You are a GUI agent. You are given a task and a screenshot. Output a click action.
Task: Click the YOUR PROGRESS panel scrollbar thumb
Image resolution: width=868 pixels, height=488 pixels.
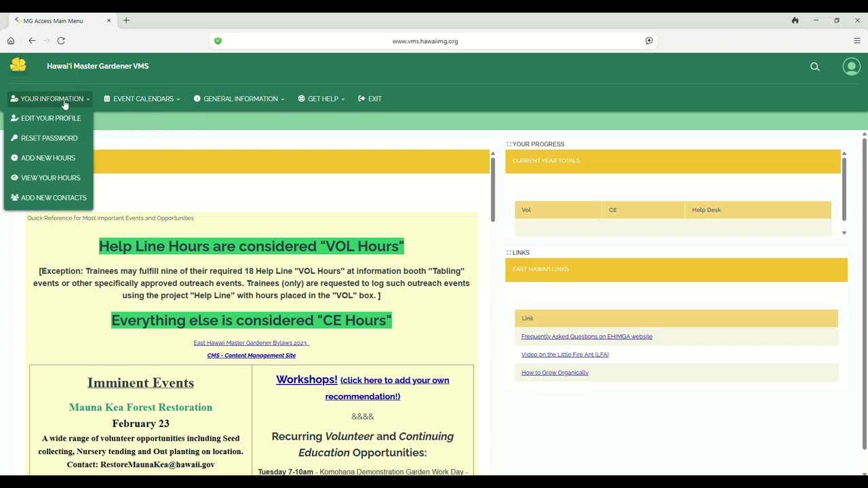pos(844,190)
